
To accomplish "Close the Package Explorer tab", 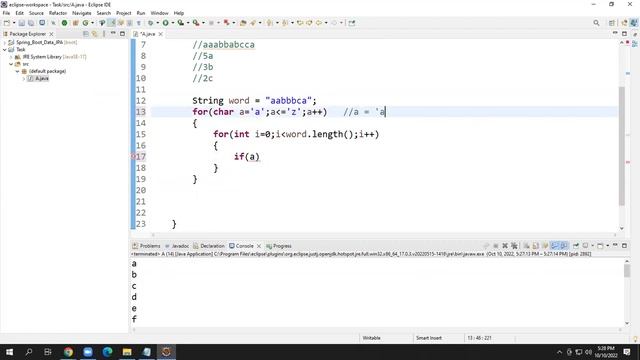I will click(51, 34).
